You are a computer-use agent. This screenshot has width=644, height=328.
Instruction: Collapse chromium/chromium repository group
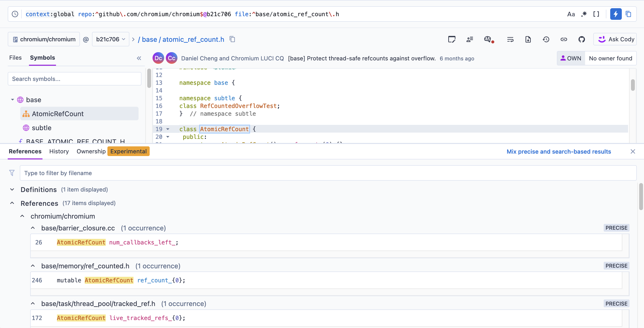(x=22, y=216)
